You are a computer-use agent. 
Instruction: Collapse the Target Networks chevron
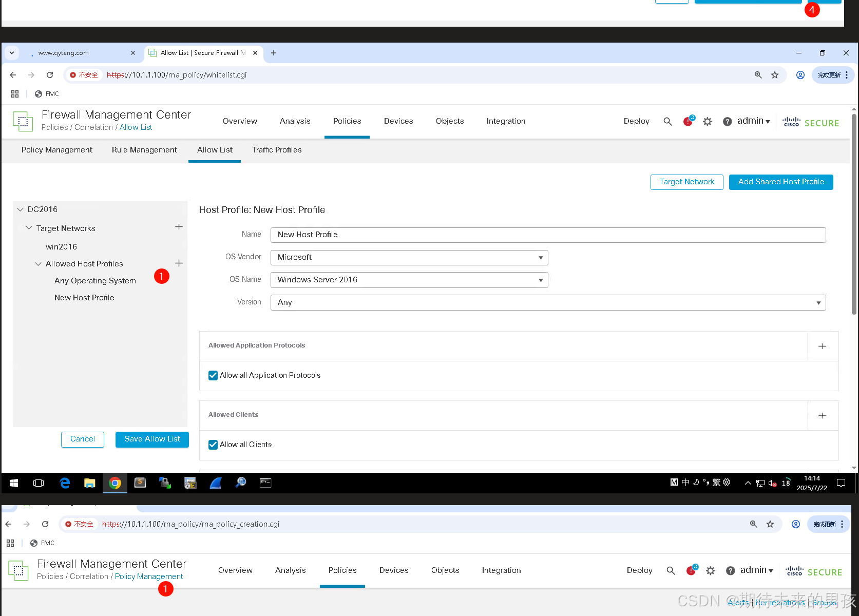click(x=29, y=228)
